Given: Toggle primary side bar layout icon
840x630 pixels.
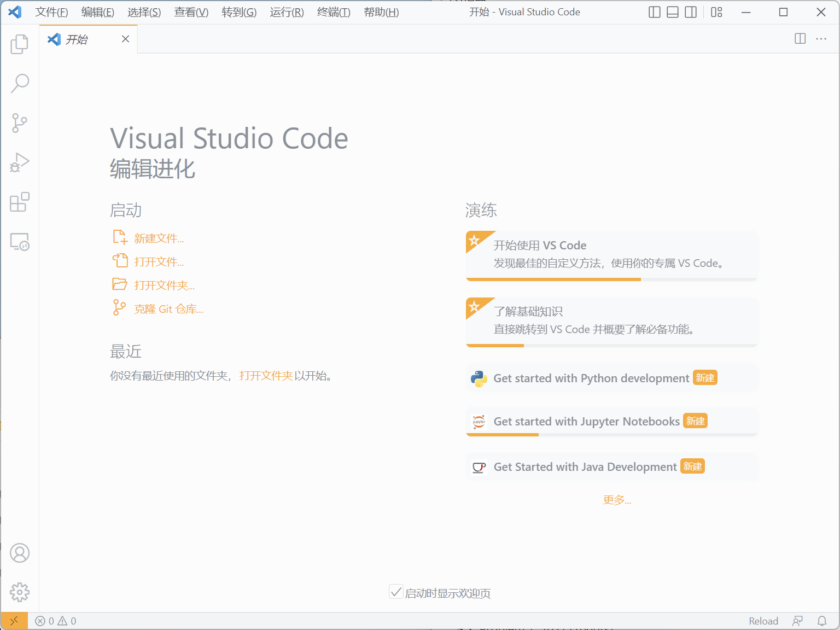Looking at the screenshot, I should click(x=654, y=12).
